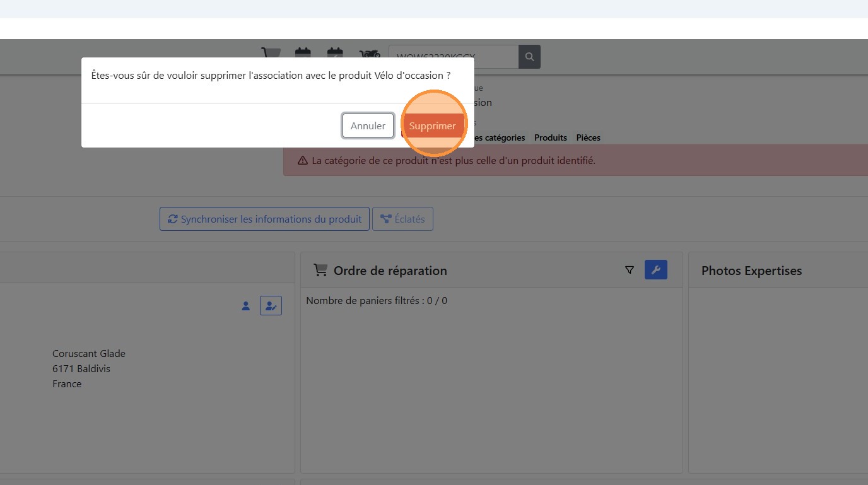Click the cart icon beside Ordre de réparation
The image size is (868, 485).
click(x=320, y=270)
